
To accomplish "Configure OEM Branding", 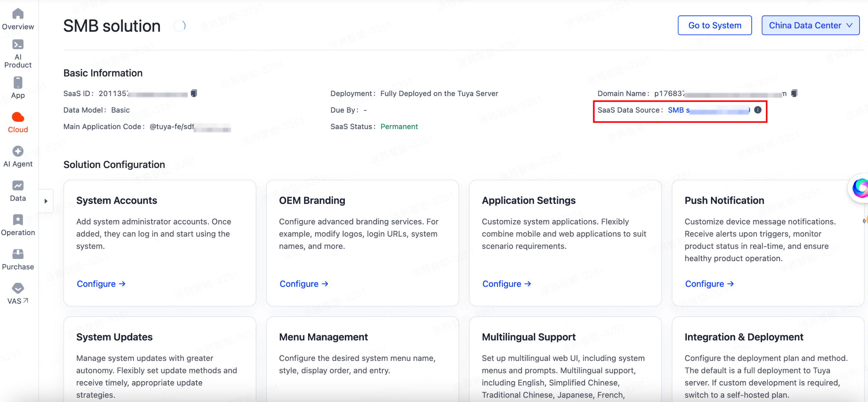I will click(x=303, y=284).
